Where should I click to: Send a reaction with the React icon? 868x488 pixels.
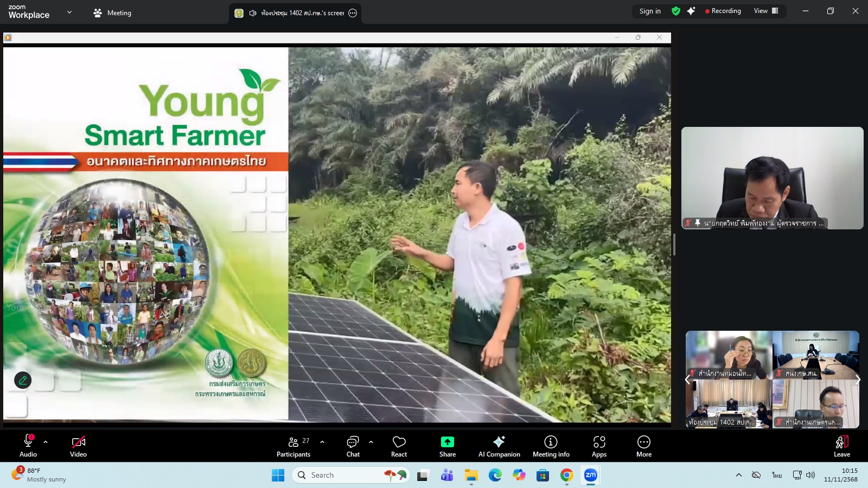[399, 445]
